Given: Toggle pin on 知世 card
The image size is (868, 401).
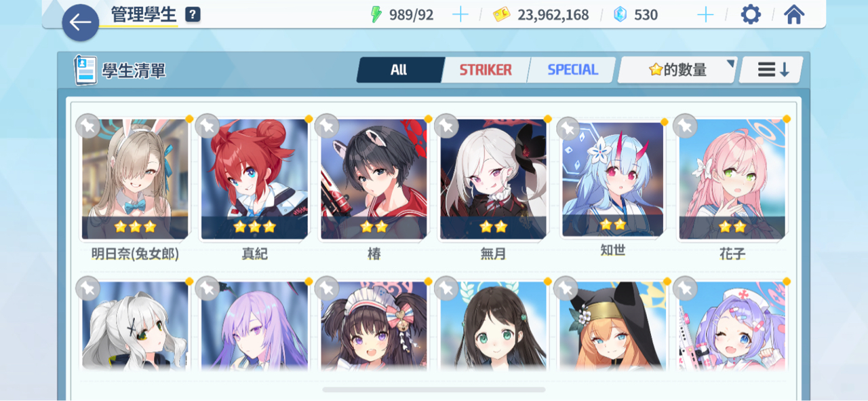Looking at the screenshot, I should pyautogui.click(x=568, y=128).
